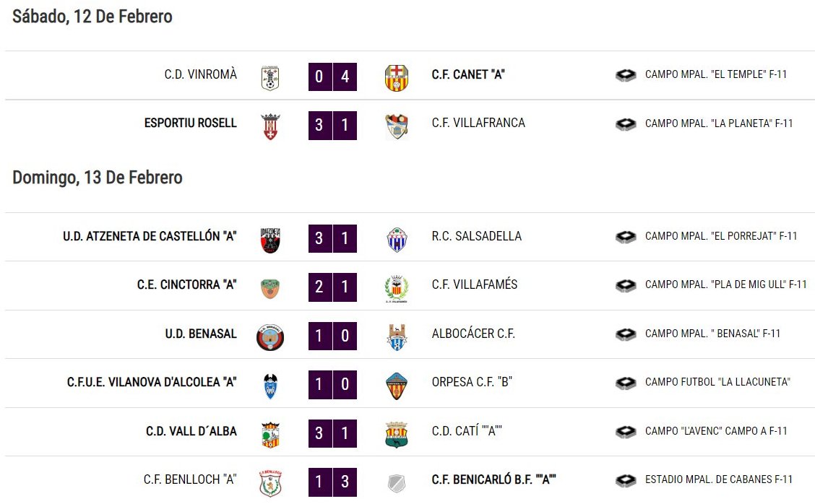
Task: Click the Orpesa C.F. "B" crest
Action: click(397, 386)
